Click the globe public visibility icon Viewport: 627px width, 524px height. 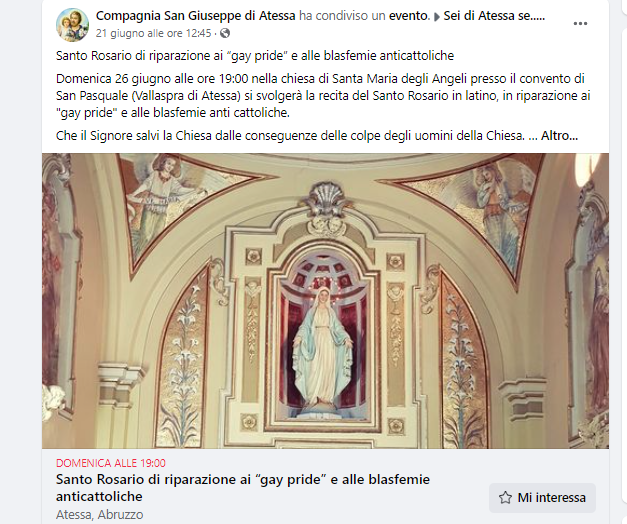pos(225,33)
